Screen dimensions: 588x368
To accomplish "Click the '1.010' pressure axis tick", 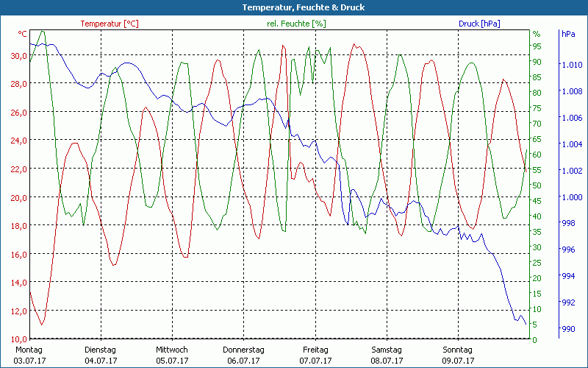I will pyautogui.click(x=571, y=65).
